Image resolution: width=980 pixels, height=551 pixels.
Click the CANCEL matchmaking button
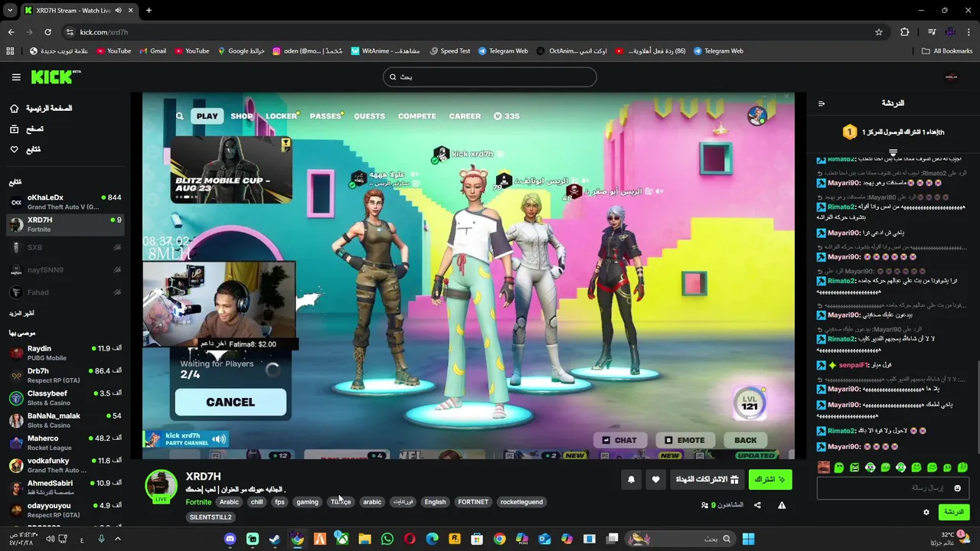(230, 403)
